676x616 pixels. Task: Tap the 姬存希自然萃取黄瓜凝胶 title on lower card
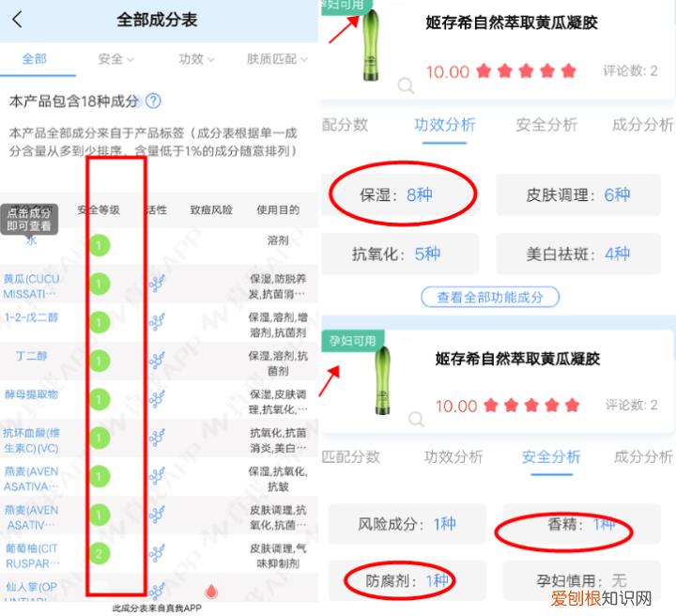tap(517, 358)
